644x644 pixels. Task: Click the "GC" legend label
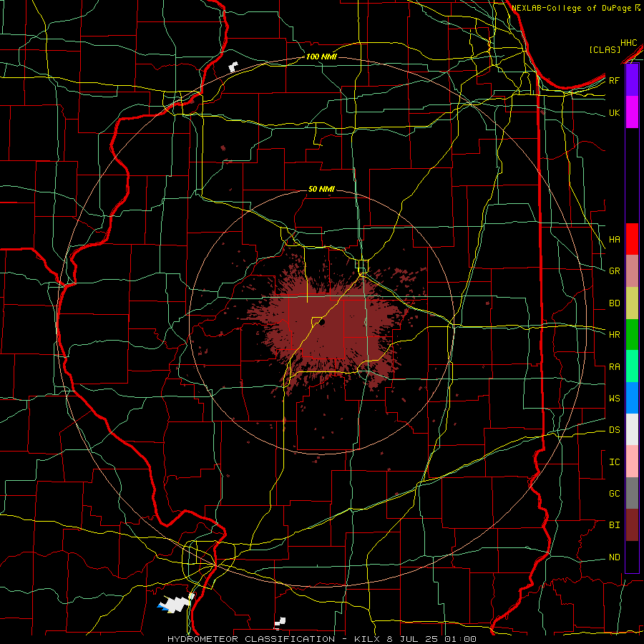615,494
